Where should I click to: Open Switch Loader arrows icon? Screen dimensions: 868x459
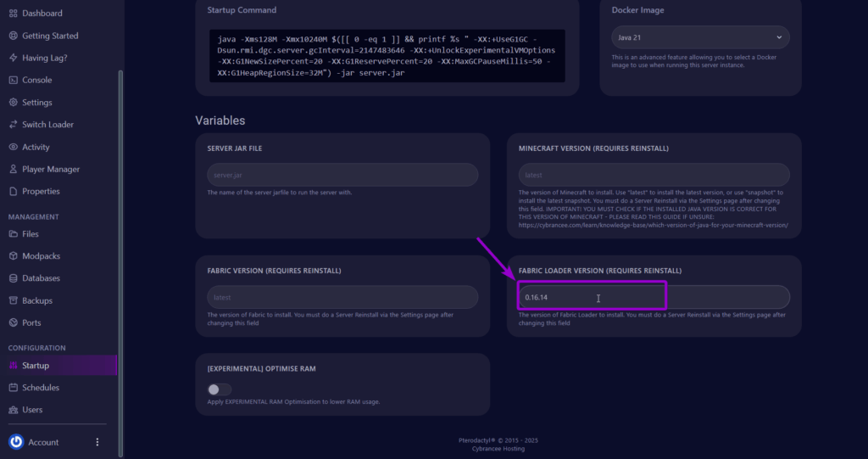(x=14, y=125)
